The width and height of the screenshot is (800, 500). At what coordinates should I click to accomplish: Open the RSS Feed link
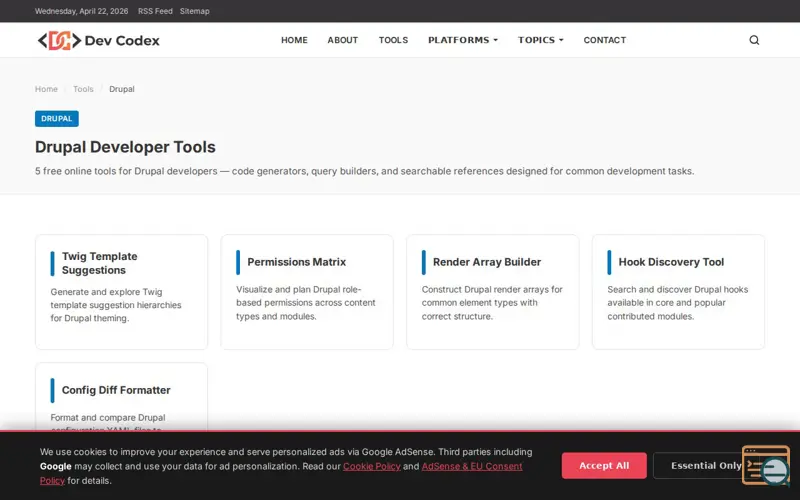click(x=155, y=11)
